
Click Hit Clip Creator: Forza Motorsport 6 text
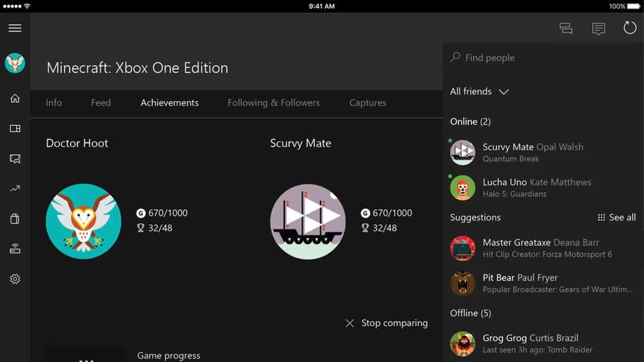pos(547,254)
